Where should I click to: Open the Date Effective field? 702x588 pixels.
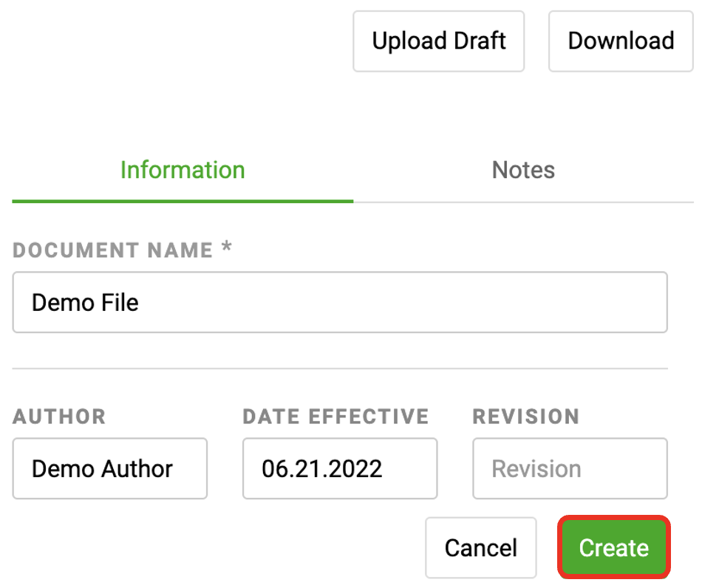tap(340, 468)
